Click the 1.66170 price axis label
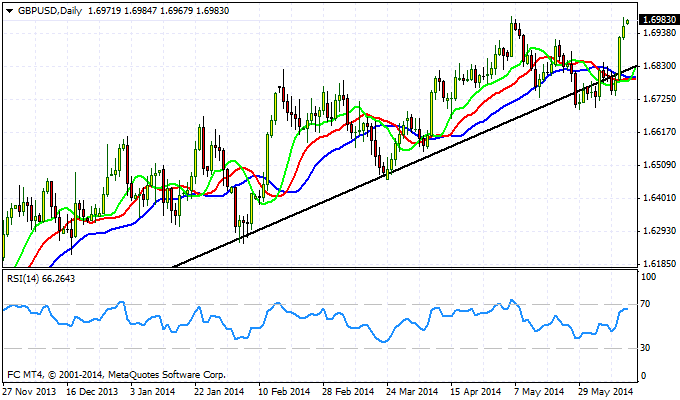The image size is (680, 400). [x=660, y=132]
